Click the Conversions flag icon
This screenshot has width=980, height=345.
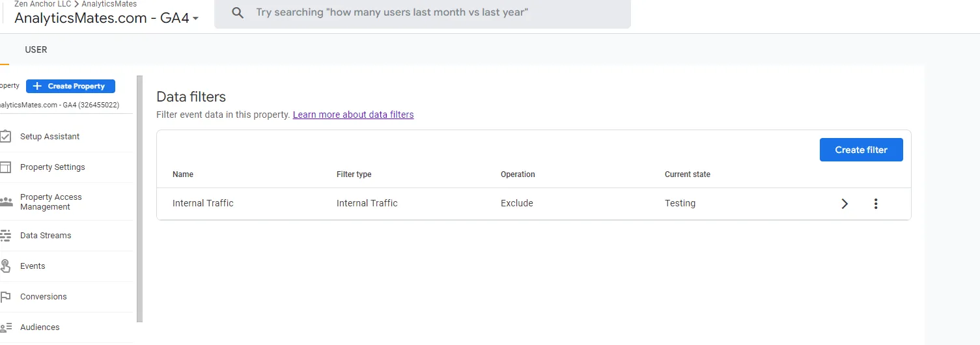coord(6,297)
